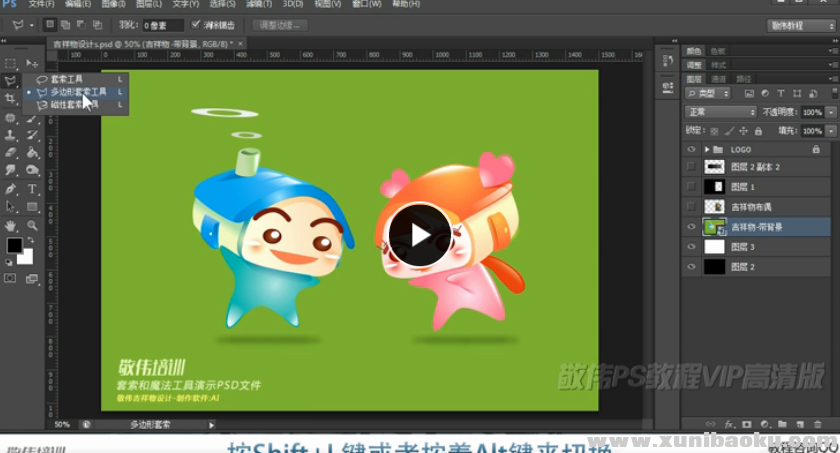This screenshot has width=840, height=453.
Task: Toggle the anti-alias (消除锯齿) checkbox
Action: 196,24
